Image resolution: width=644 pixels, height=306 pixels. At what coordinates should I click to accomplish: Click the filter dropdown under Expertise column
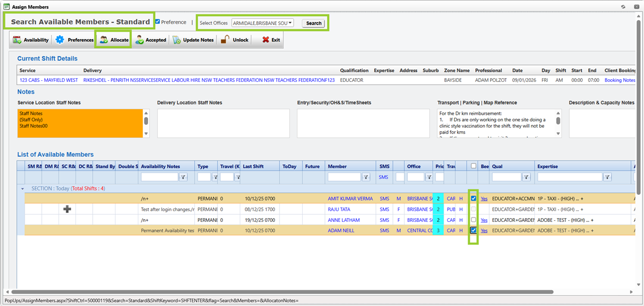coord(607,177)
